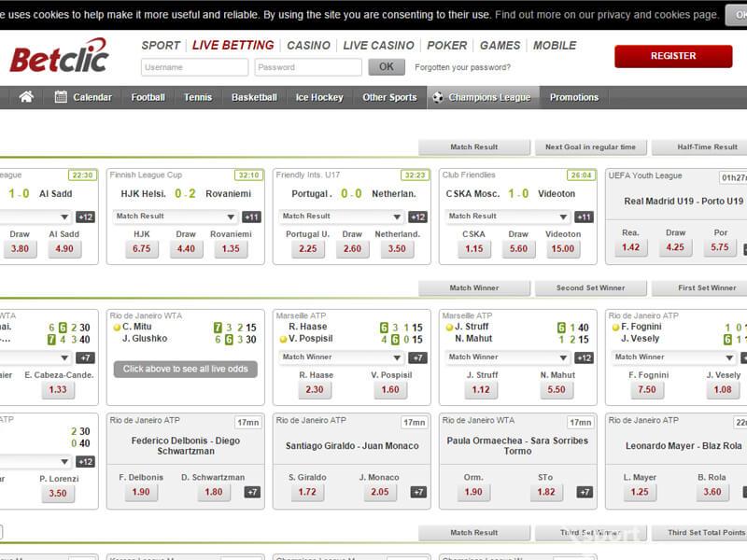Expand Match Result dropdown in Portugal-Netherlands card
This screenshot has width=747, height=560.
coord(342,217)
